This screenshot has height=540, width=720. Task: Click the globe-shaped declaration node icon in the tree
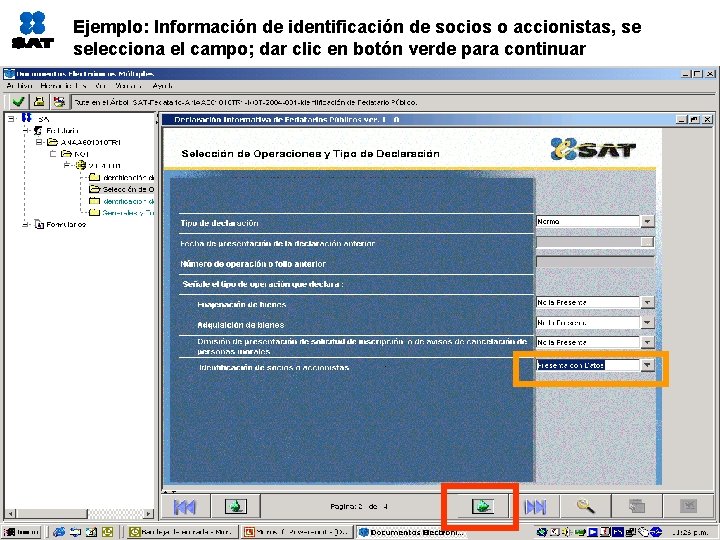pos(81,165)
